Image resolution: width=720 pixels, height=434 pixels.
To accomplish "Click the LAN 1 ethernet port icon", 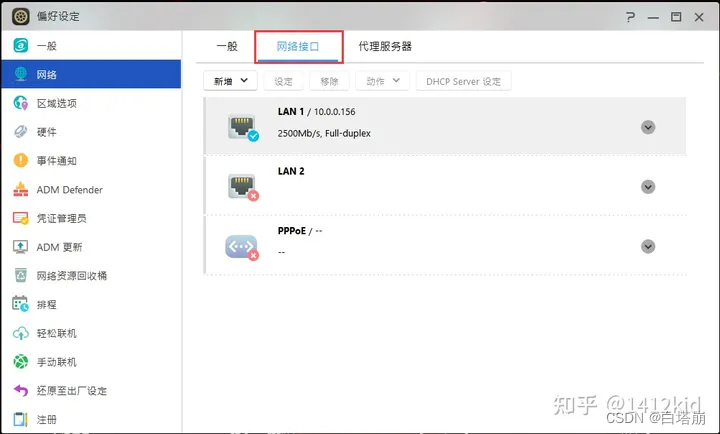I will [242, 127].
